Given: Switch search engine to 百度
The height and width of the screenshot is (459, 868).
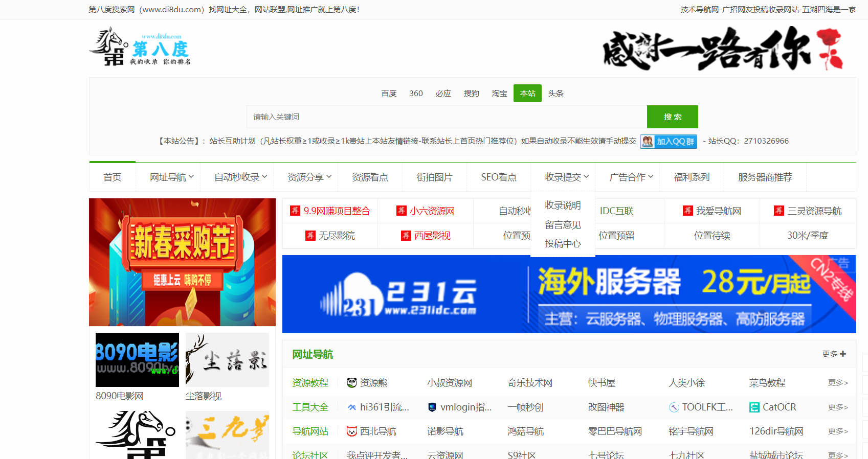Looking at the screenshot, I should point(389,93).
